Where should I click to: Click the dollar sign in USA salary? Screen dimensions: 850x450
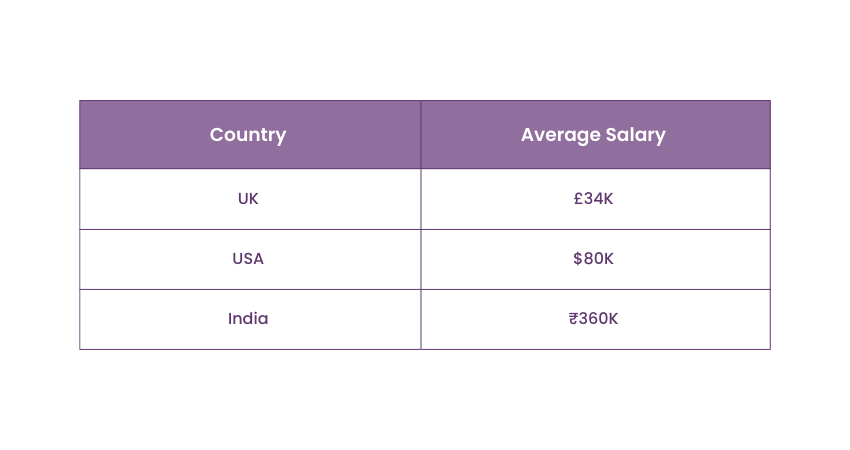pyautogui.click(x=578, y=259)
